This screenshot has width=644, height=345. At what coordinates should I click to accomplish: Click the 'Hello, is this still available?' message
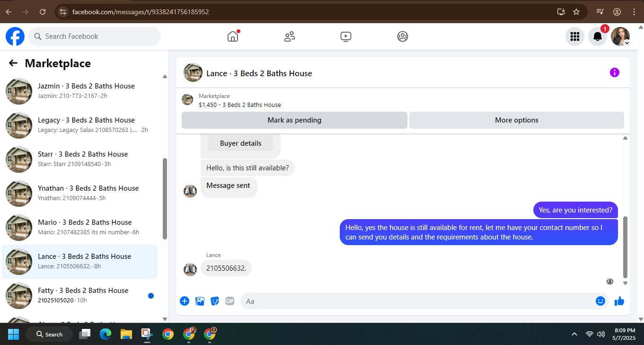click(247, 168)
